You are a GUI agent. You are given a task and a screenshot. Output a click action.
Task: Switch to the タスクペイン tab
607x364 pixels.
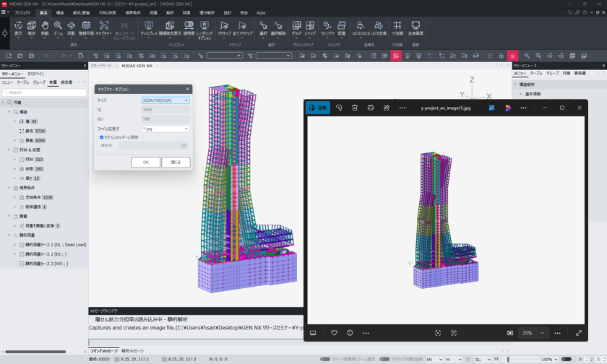pyautogui.click(x=35, y=74)
